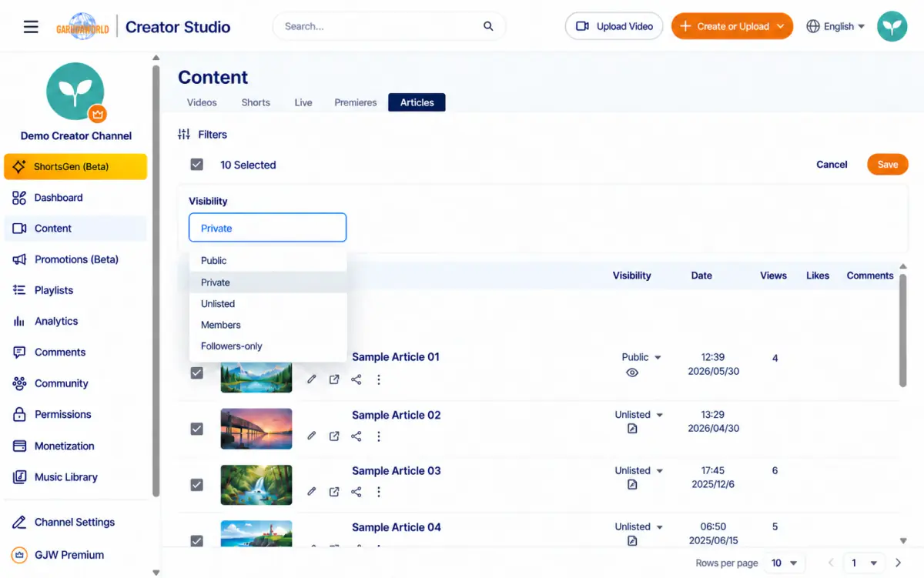Expand Unlisted dropdown for Sample Article 03
Image resolution: width=924 pixels, height=578 pixels.
[660, 471]
